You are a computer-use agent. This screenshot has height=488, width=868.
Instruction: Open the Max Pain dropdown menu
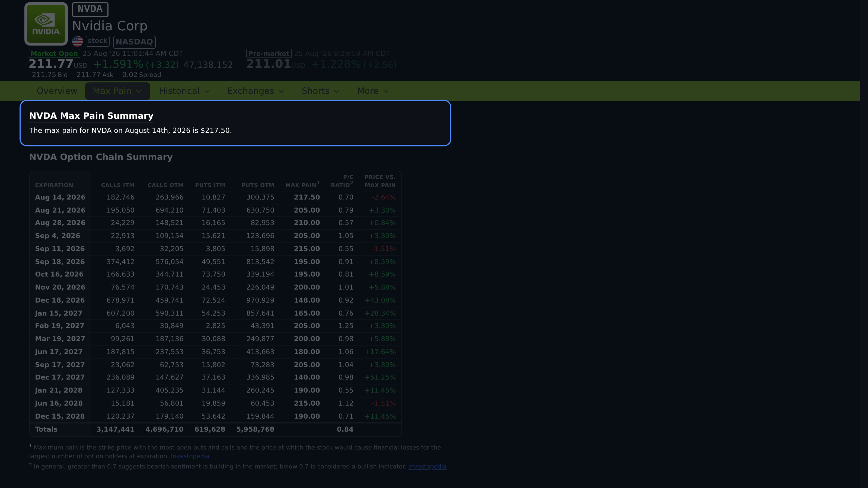point(117,91)
